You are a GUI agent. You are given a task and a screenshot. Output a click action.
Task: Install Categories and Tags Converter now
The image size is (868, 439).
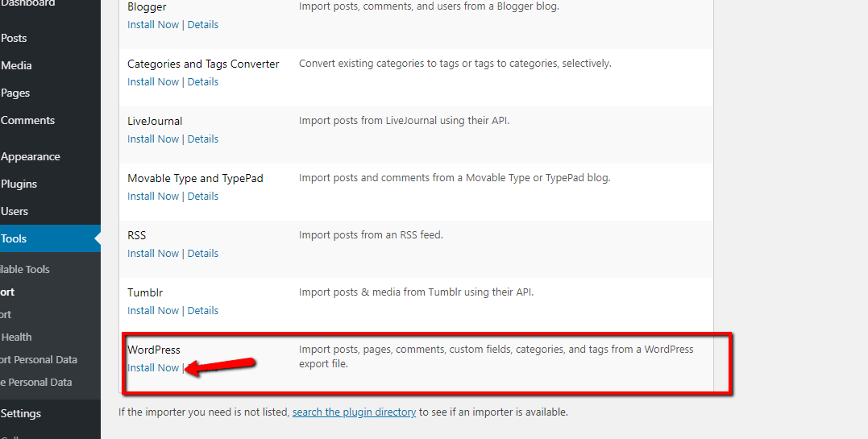click(x=153, y=82)
